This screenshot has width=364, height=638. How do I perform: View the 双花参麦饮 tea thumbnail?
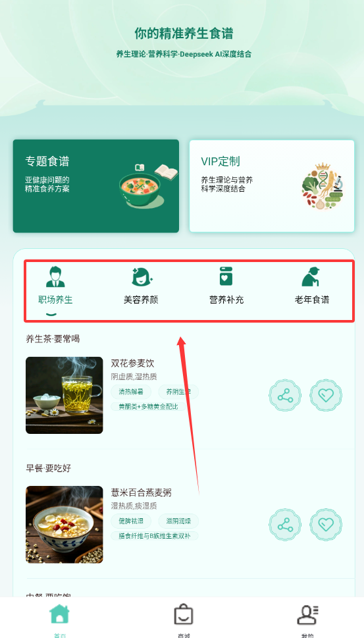click(65, 395)
